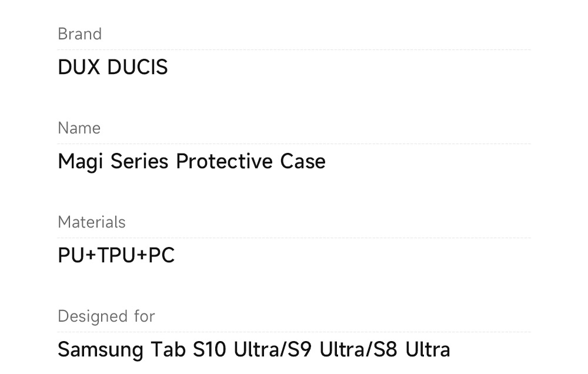Click the Brand field label

click(x=79, y=34)
